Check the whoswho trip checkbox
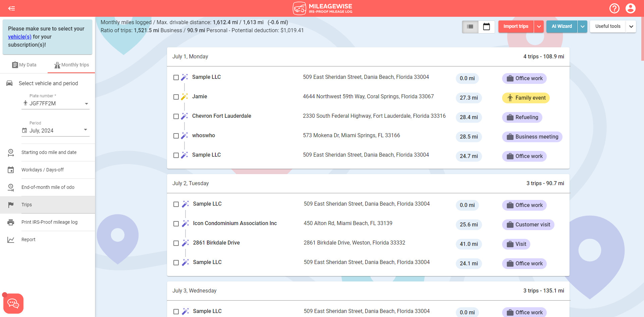Image resolution: width=644 pixels, height=317 pixels. pos(176,136)
